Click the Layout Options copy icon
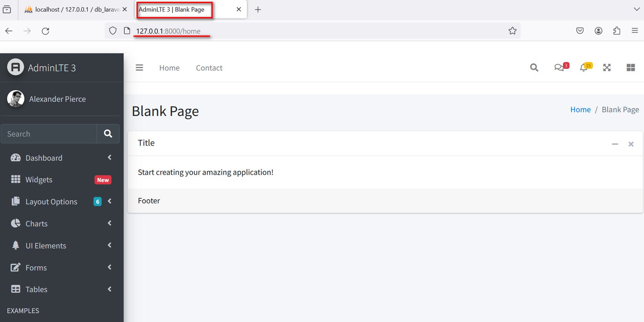The height and width of the screenshot is (322, 644). (x=16, y=201)
